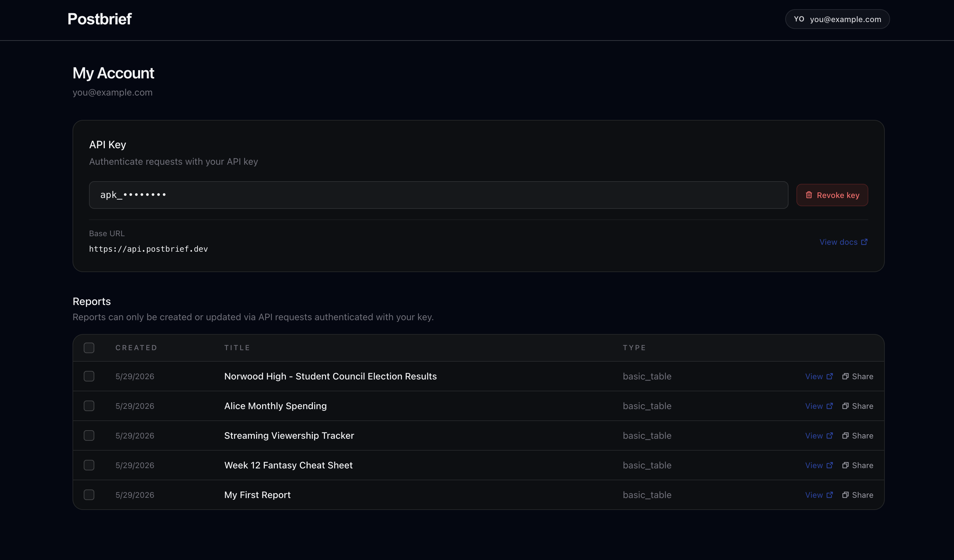This screenshot has height=560, width=954.
Task: Click external-link icon in Streaming Viewership row
Action: click(829, 435)
